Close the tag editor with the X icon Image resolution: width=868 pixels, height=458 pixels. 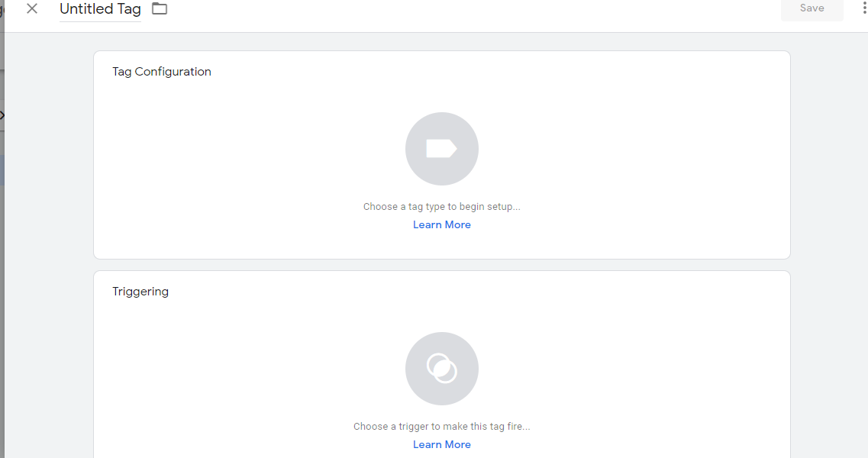pos(32,8)
